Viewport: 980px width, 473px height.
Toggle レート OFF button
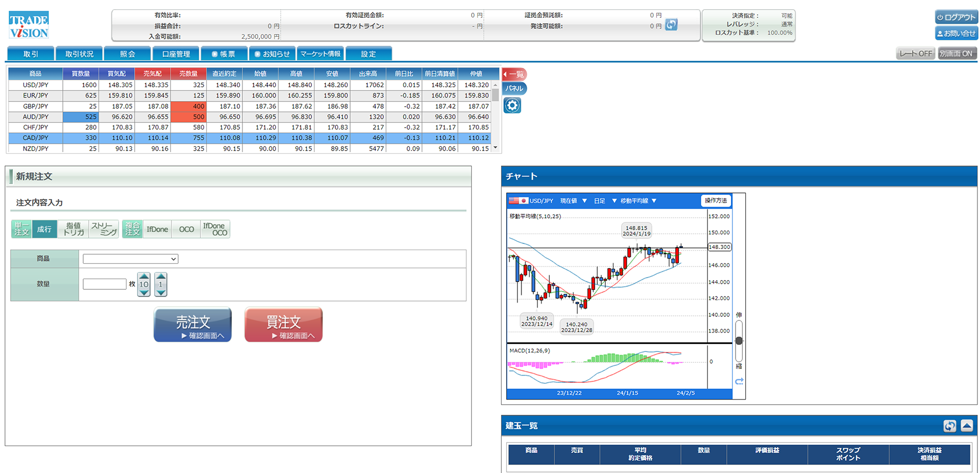[x=916, y=54]
